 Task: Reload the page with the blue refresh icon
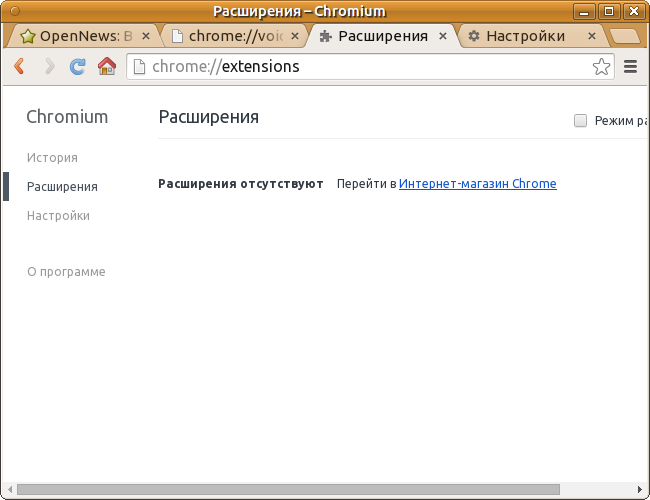(x=78, y=66)
